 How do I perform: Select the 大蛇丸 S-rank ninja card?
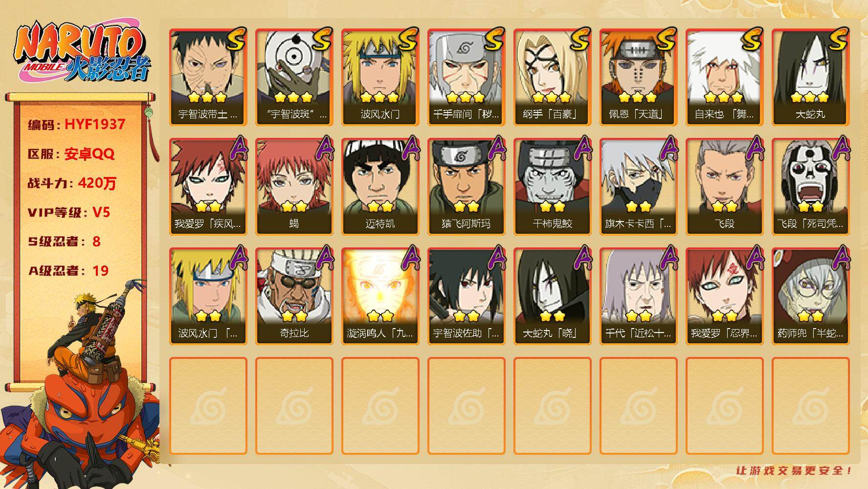[x=810, y=77]
